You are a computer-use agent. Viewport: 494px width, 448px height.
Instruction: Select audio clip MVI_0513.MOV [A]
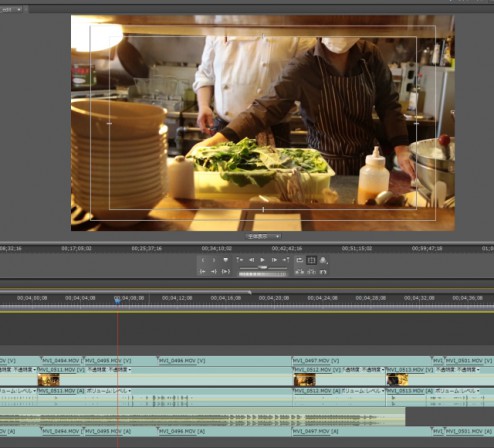[x=440, y=397]
